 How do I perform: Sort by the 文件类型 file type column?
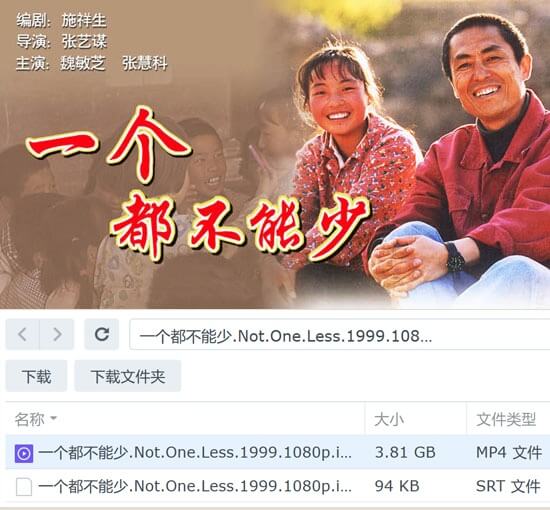(x=508, y=419)
